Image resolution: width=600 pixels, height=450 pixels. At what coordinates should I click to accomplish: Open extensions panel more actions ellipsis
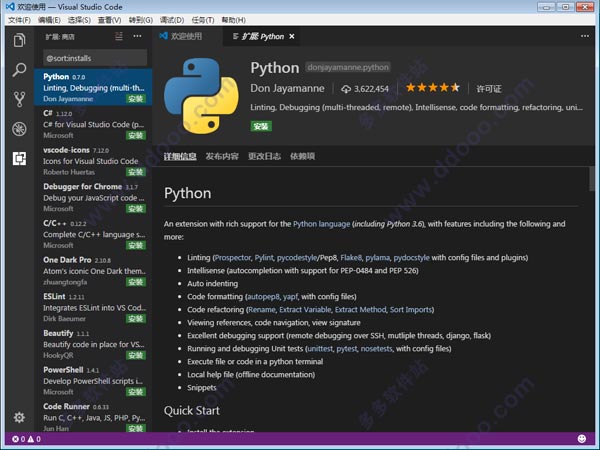137,36
